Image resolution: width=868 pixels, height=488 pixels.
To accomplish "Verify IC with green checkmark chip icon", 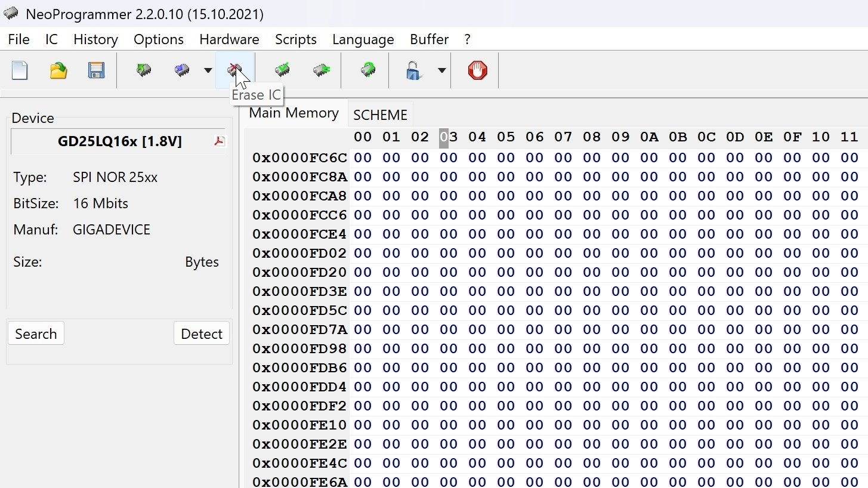I will click(283, 70).
